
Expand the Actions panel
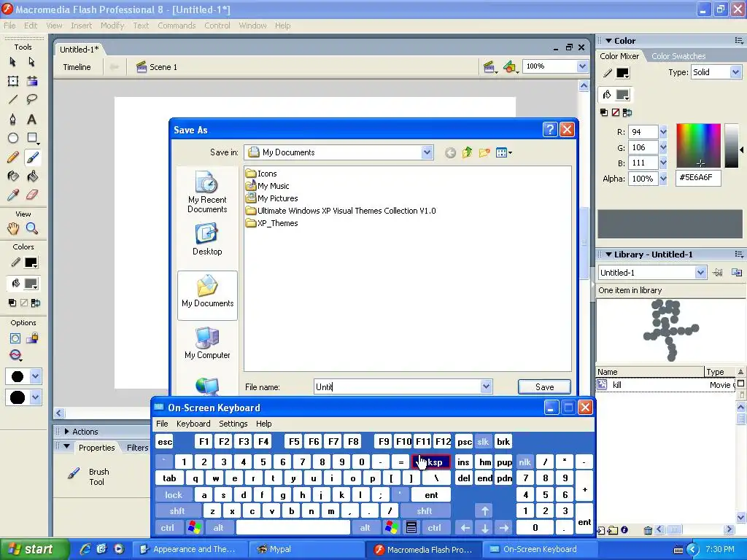pos(66,432)
